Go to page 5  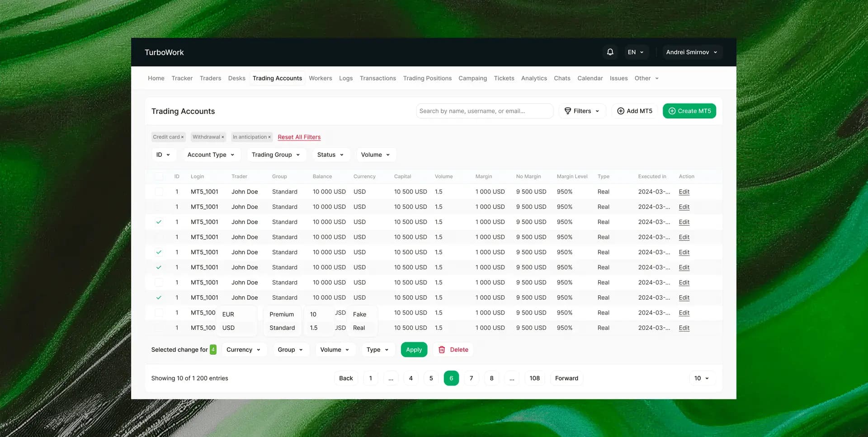coord(431,378)
